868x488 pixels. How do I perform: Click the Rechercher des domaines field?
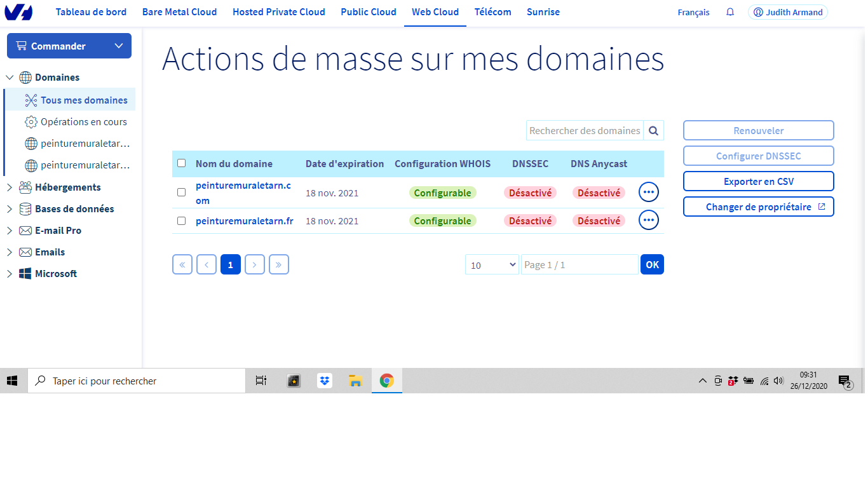click(x=584, y=131)
